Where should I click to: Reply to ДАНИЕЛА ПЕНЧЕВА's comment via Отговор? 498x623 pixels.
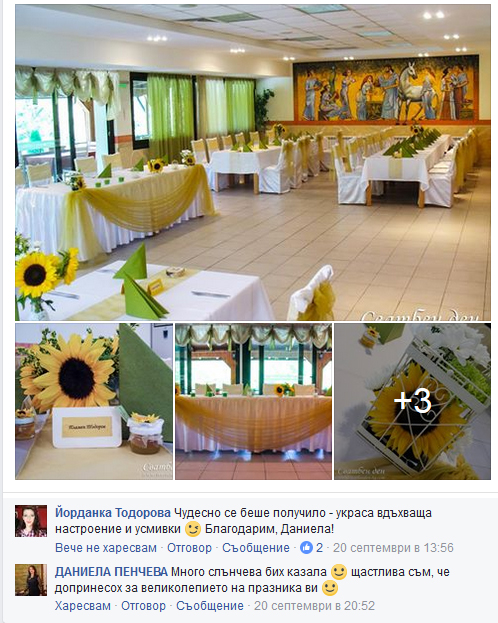(143, 606)
